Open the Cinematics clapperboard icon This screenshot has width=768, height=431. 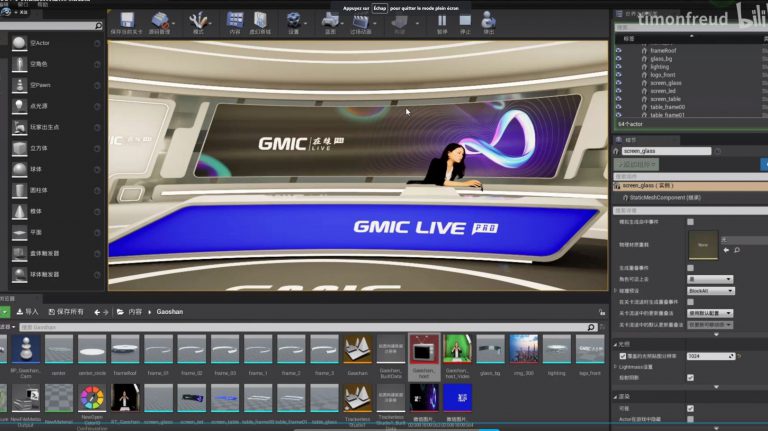coord(360,20)
